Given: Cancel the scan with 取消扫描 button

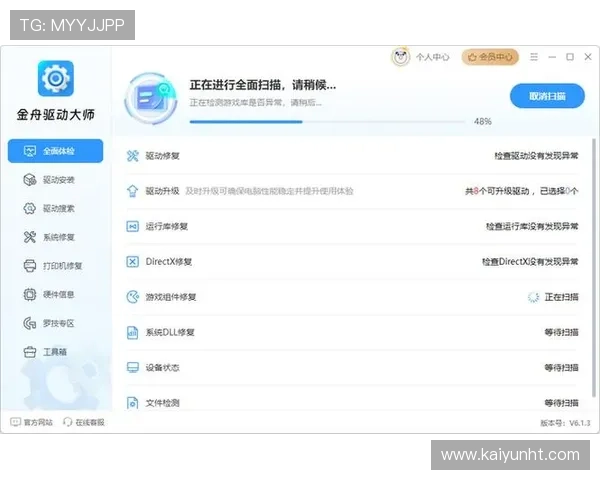Looking at the screenshot, I should tap(547, 96).
